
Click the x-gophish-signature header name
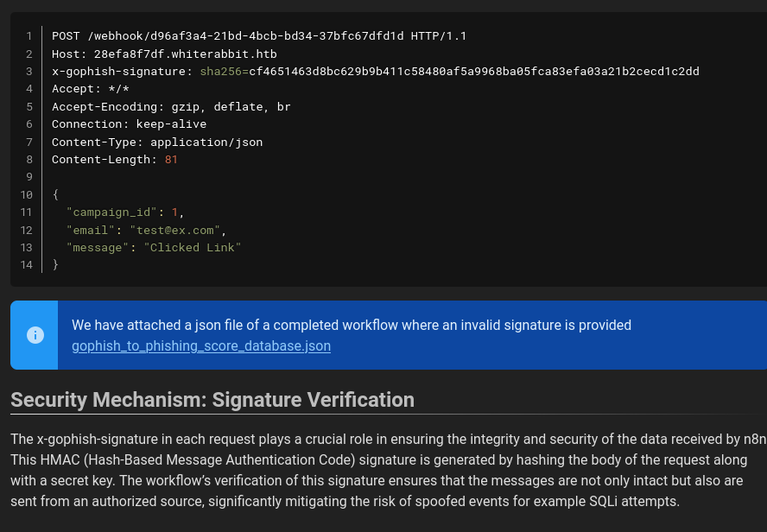pos(118,72)
